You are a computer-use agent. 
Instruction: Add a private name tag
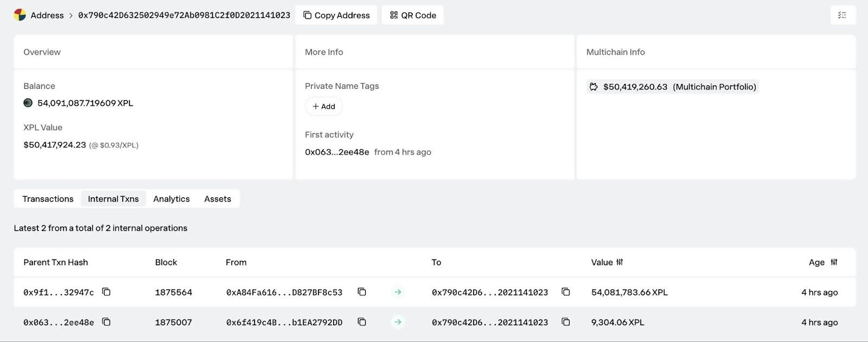(x=324, y=107)
